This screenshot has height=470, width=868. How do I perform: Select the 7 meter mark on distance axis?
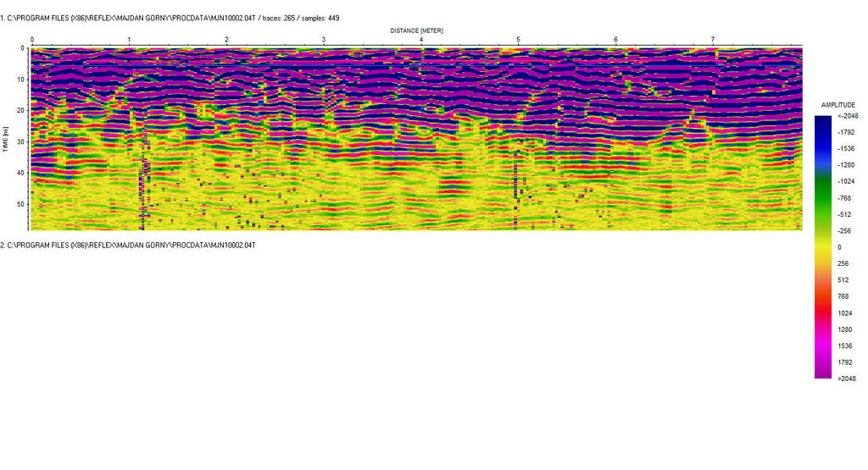[x=713, y=40]
